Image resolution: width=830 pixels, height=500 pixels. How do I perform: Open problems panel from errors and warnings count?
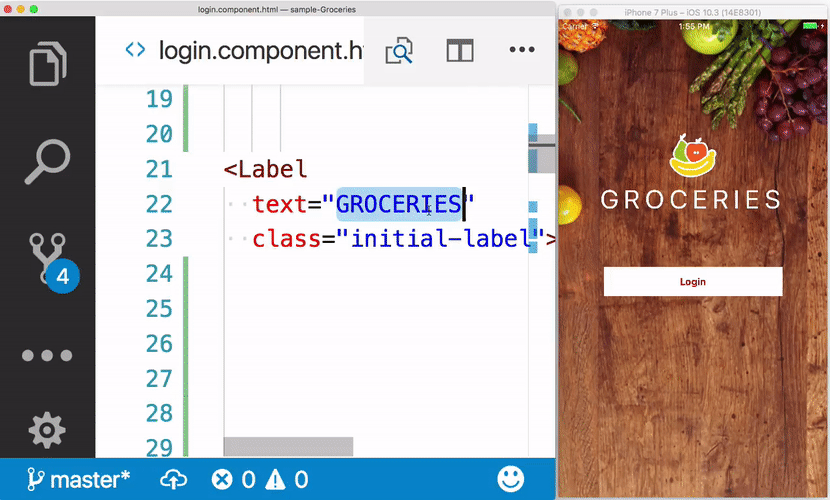[260, 478]
